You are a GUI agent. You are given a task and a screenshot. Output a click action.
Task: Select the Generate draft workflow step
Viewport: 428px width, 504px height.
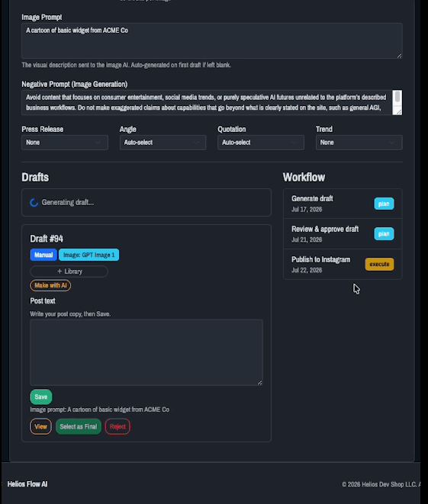(343, 204)
